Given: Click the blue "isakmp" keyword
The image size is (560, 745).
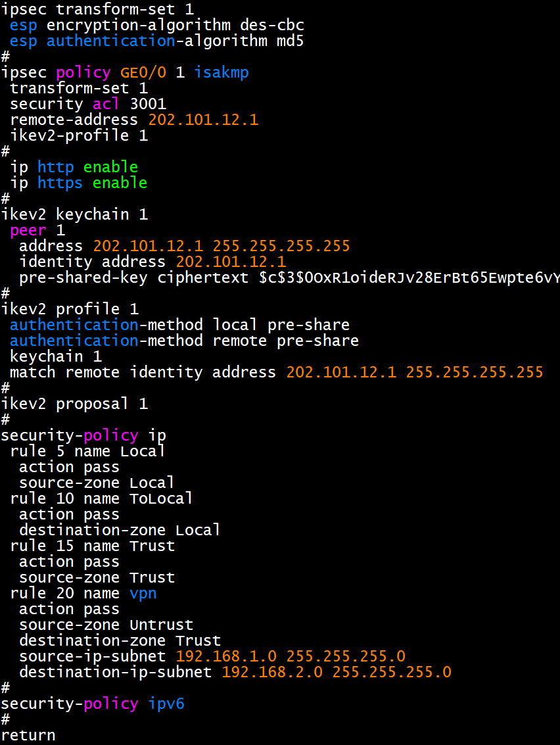Looking at the screenshot, I should coord(222,72).
